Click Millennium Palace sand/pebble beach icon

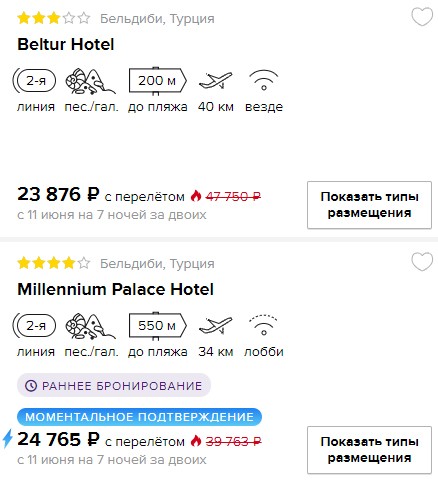[x=90, y=326]
